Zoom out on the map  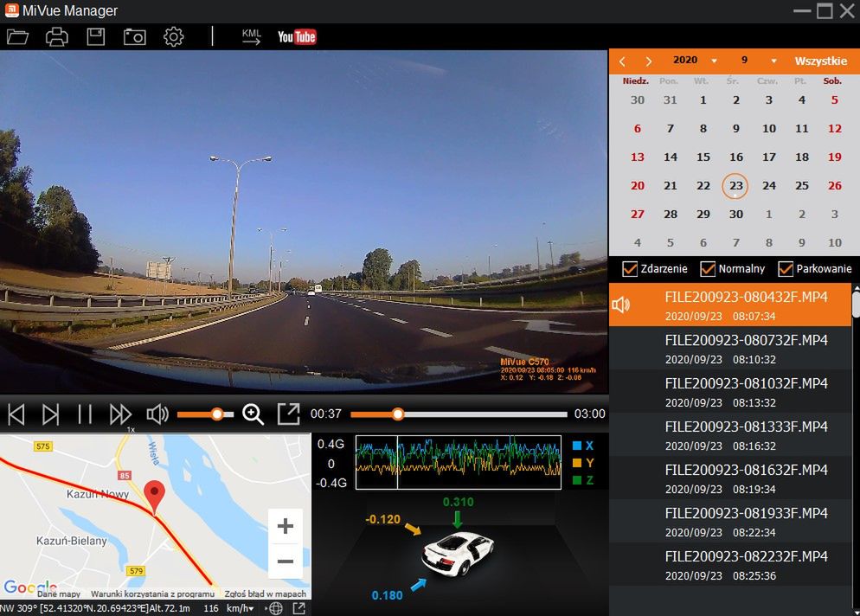coord(286,561)
